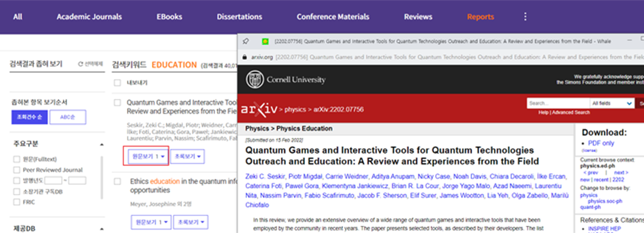Screen dimensions: 644x233
Task: Collapse the 주요구분 section arrow
Action: (101, 144)
